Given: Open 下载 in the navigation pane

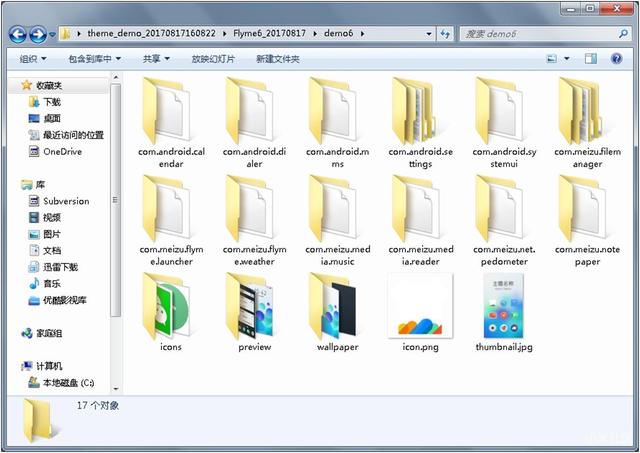Looking at the screenshot, I should pyautogui.click(x=52, y=102).
